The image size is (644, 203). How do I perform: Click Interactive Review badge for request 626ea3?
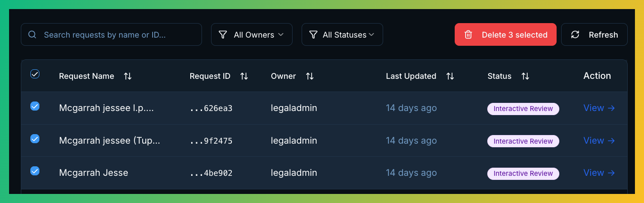[x=523, y=109]
